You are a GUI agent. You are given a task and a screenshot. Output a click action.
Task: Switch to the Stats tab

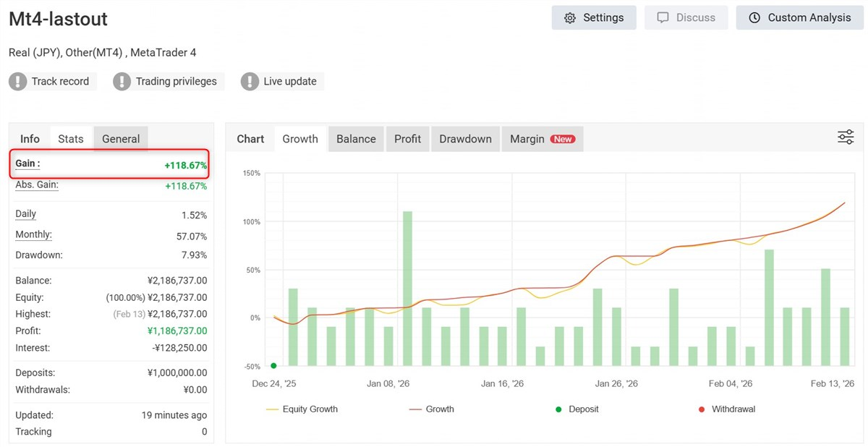(x=71, y=139)
